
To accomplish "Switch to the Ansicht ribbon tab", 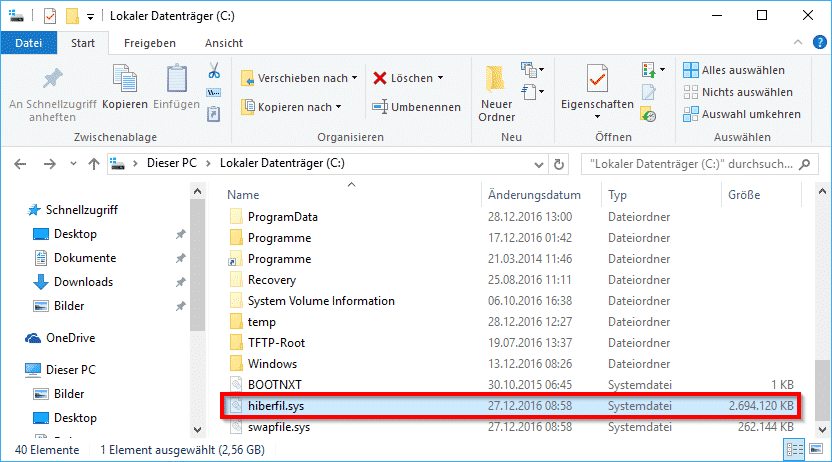I will click(224, 43).
